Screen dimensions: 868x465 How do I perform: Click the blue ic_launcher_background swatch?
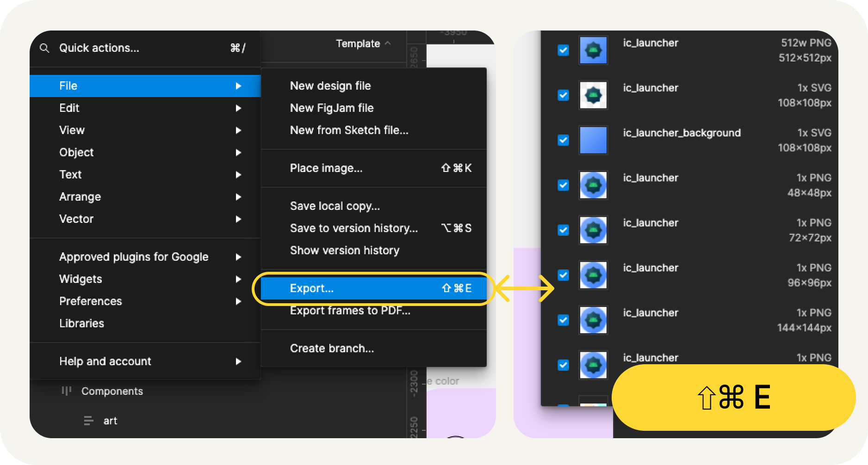coord(593,140)
